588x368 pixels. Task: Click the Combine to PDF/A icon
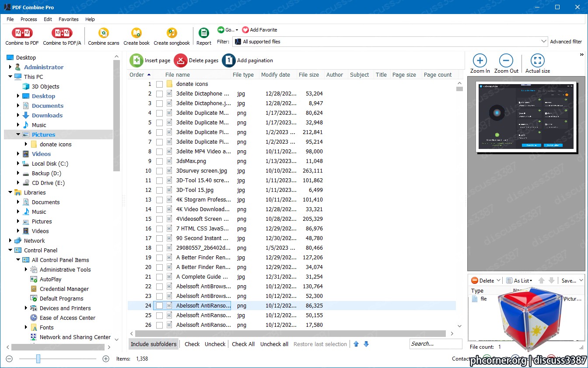click(x=62, y=33)
